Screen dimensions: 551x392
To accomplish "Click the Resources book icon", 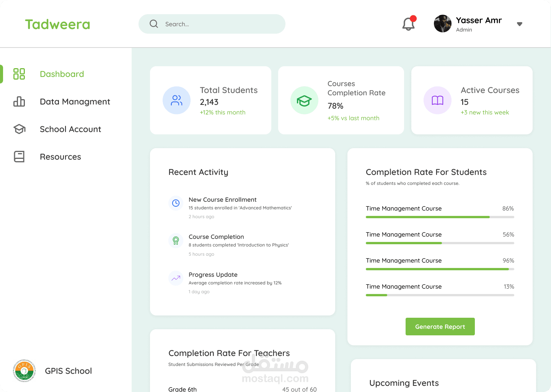I will pos(19,157).
